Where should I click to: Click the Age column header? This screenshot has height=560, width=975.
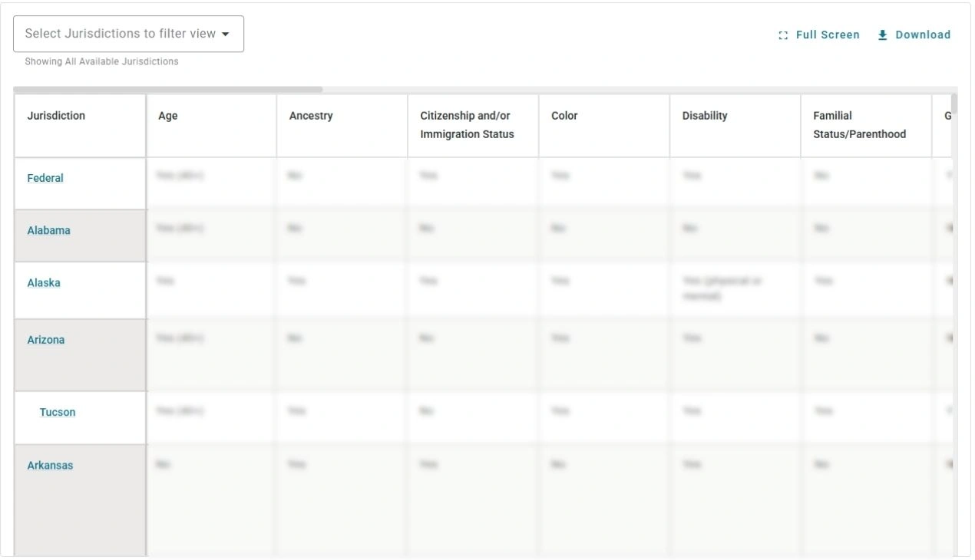tap(167, 115)
